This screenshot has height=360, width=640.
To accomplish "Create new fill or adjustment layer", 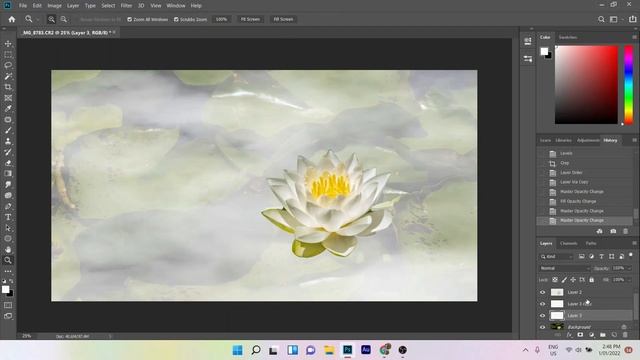I will pyautogui.click(x=591, y=335).
